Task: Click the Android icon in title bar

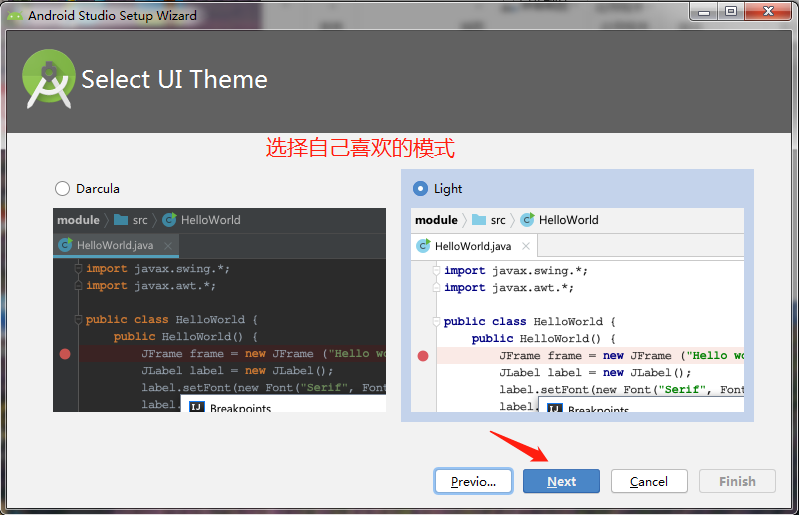Action: click(x=15, y=16)
